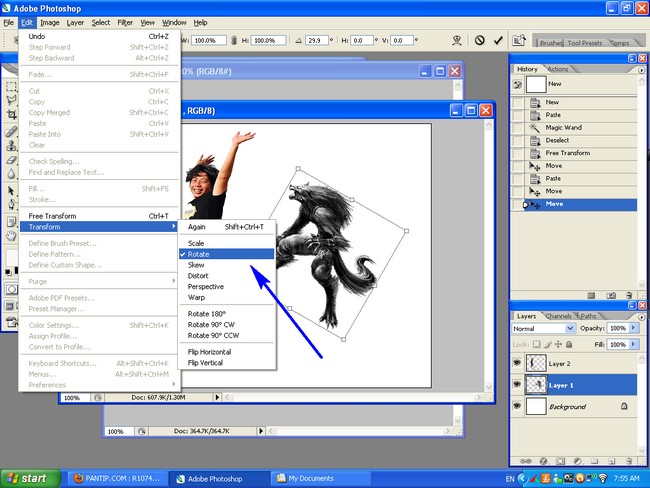650x488 pixels.
Task: Create new document from current history state
Action: [591, 295]
